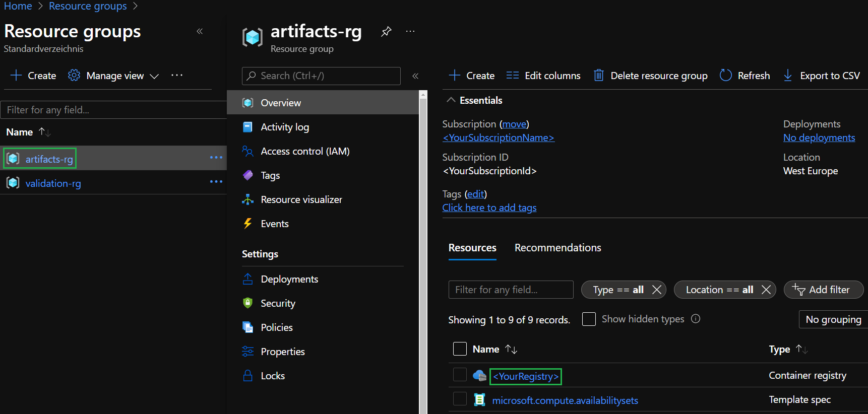Open the <YourRegistry> resource
This screenshot has width=868, height=414.
(526, 376)
